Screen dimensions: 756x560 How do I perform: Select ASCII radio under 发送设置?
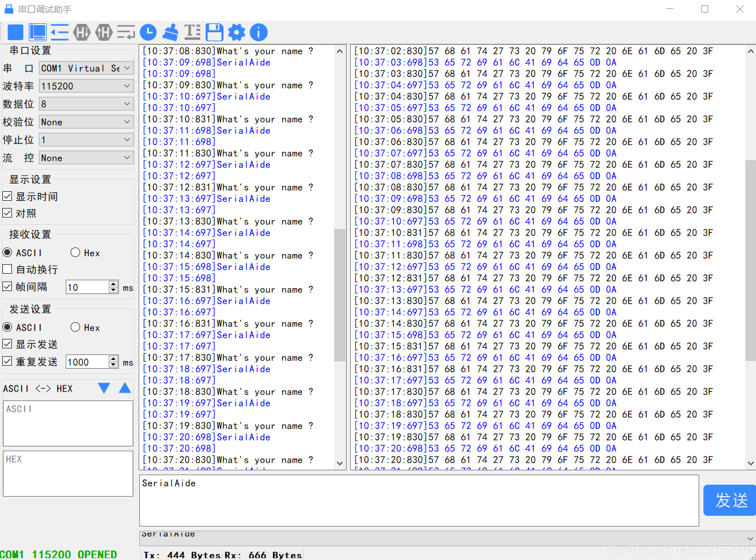pos(8,328)
